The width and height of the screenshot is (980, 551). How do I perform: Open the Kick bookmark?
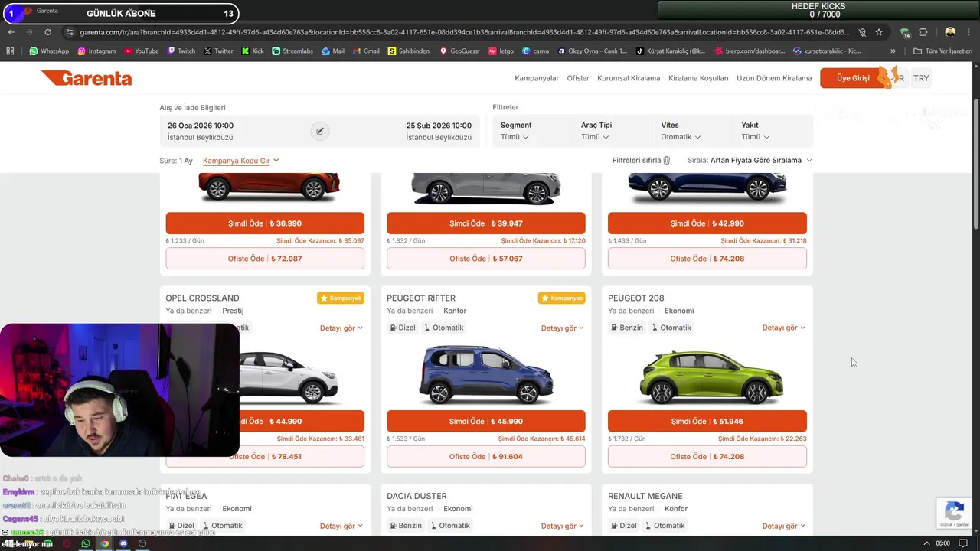(x=252, y=51)
